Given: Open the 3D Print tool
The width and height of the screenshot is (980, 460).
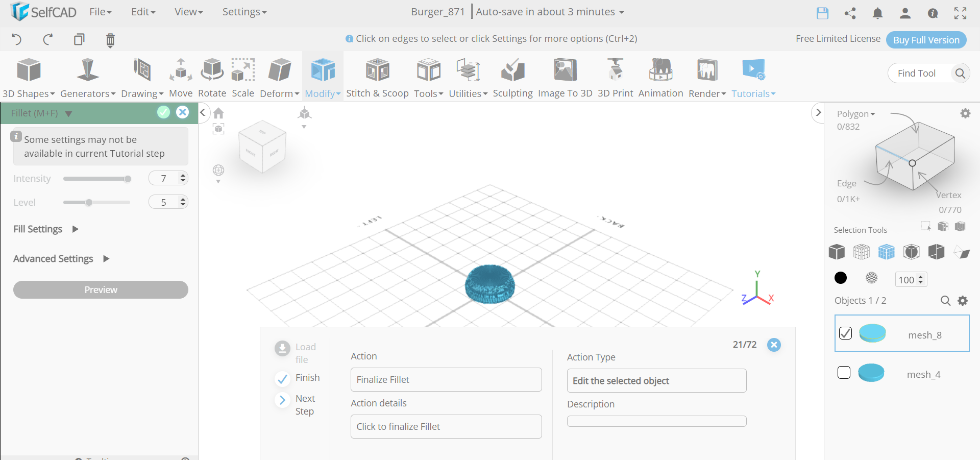Looking at the screenshot, I should (x=615, y=78).
